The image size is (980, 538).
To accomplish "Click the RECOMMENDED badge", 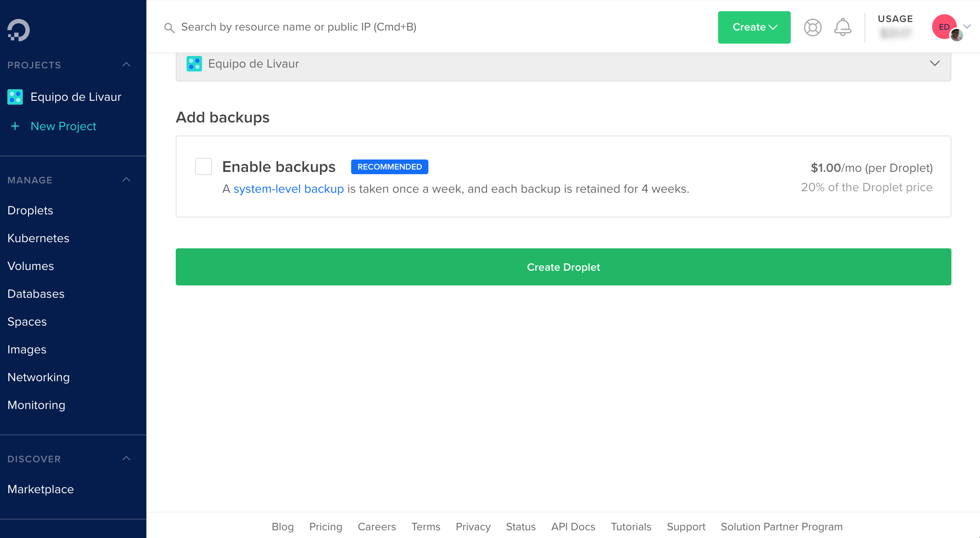I will click(389, 167).
